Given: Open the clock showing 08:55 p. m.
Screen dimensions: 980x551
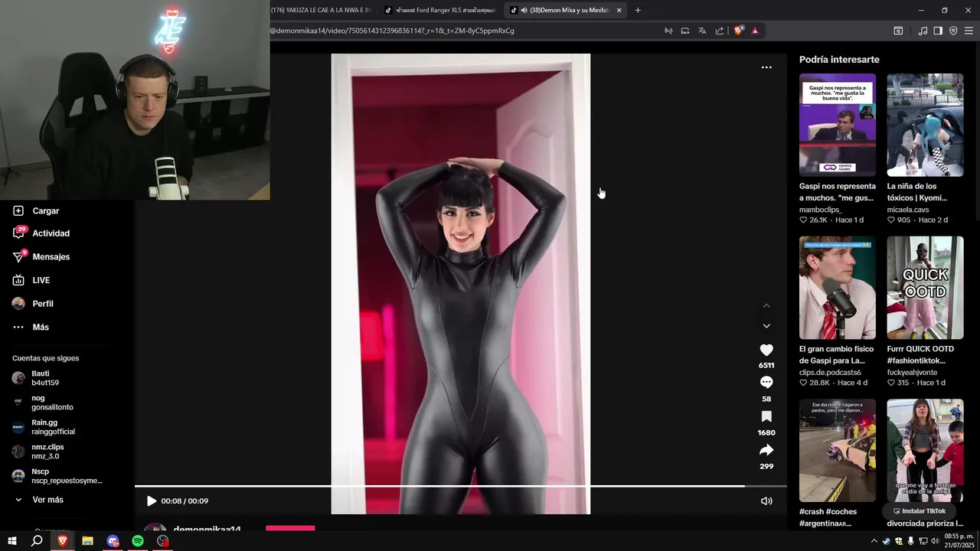Looking at the screenshot, I should click(x=959, y=540).
